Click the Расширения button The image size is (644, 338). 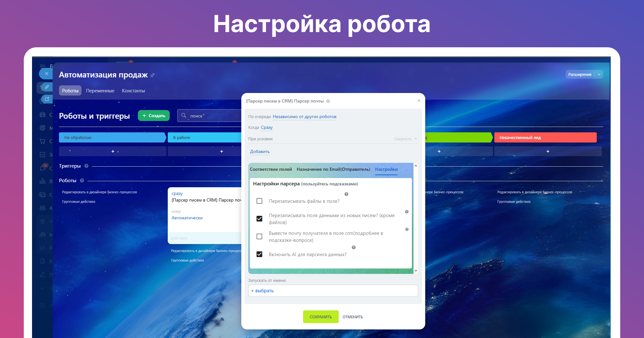point(580,75)
